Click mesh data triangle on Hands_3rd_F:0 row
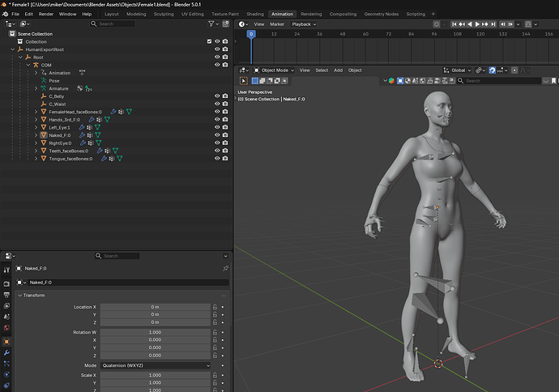The width and height of the screenshot is (559, 392). [x=107, y=120]
